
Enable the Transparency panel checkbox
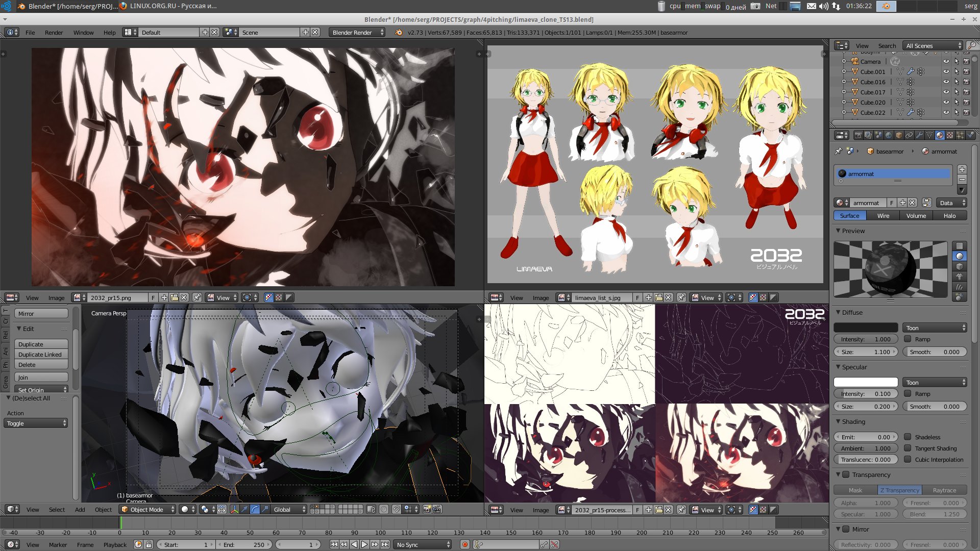pyautogui.click(x=846, y=475)
